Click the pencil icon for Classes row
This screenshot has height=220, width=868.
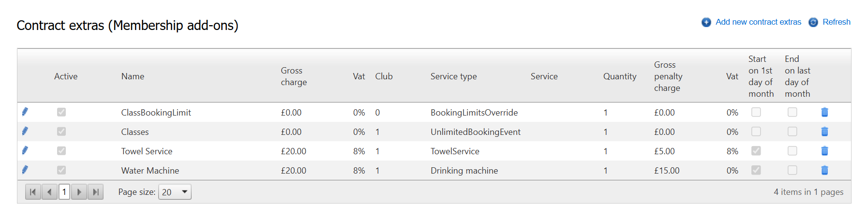tap(25, 131)
